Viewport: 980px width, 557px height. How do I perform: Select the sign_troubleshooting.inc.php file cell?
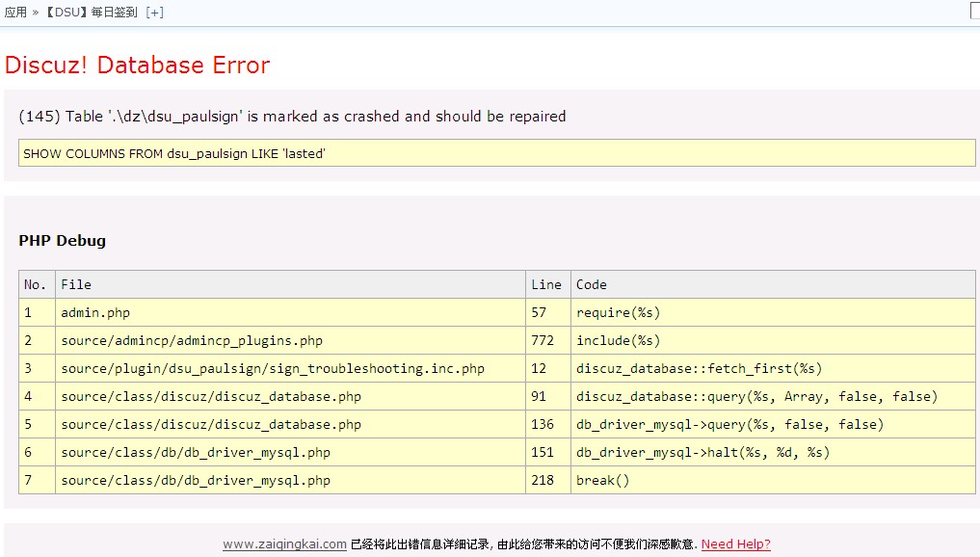pos(291,368)
